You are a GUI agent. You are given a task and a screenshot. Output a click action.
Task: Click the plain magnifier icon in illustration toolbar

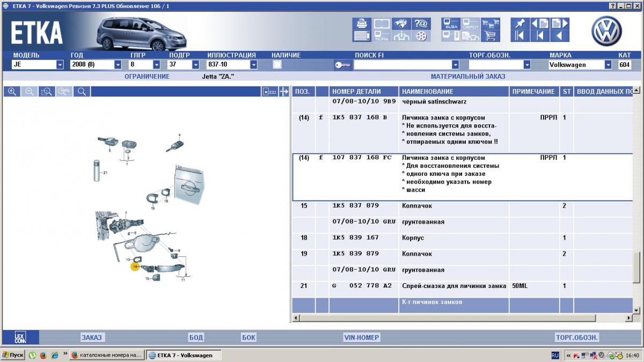[x=82, y=92]
